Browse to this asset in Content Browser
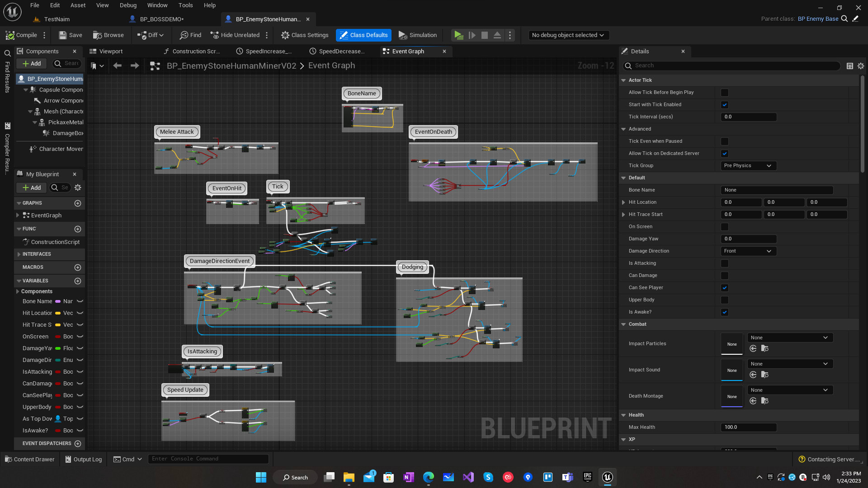This screenshot has width=868, height=488. coord(108,35)
